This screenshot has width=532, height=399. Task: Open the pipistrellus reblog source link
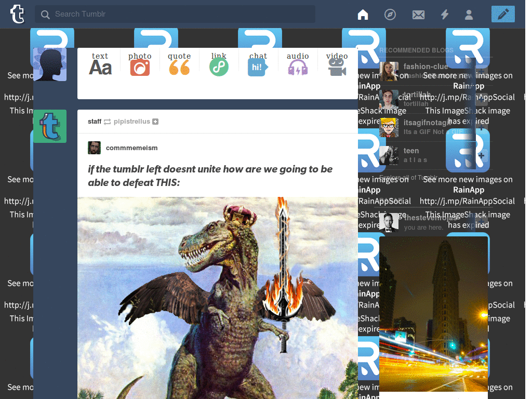pyautogui.click(x=131, y=122)
